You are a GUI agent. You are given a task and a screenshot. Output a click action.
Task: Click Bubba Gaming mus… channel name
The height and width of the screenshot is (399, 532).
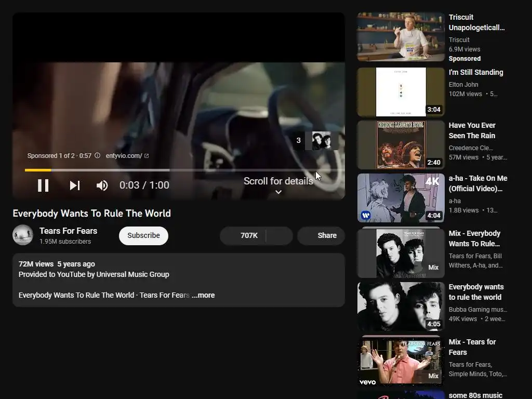pos(478,310)
